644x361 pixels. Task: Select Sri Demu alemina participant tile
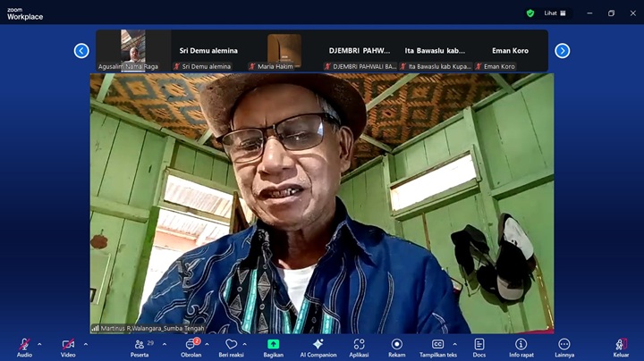(208, 50)
